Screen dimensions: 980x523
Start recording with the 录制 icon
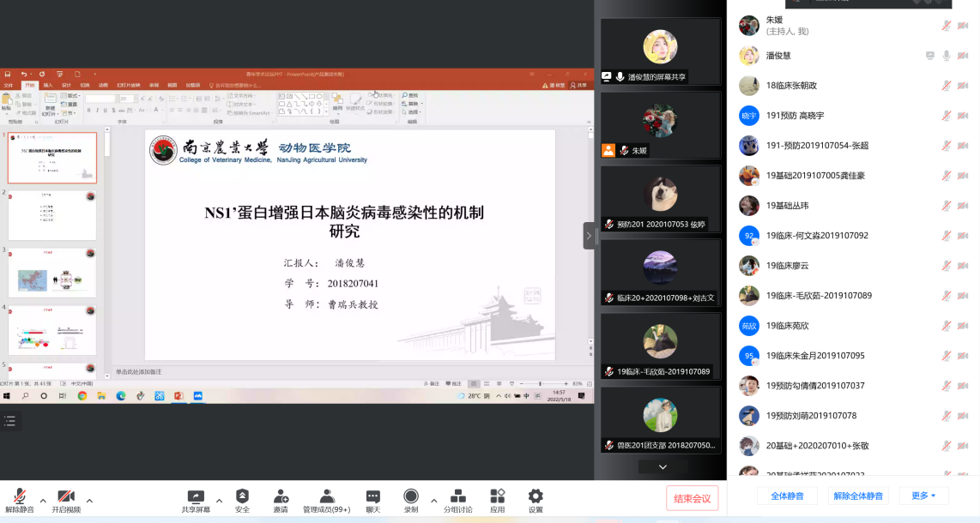coord(411,500)
